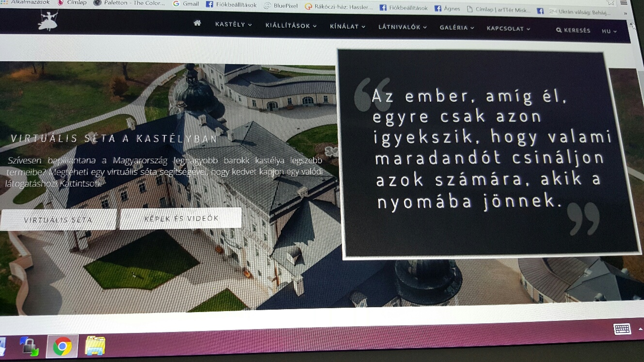The height and width of the screenshot is (362, 644).
Task: Click the castle site's dancing lady logo
Action: point(48,21)
